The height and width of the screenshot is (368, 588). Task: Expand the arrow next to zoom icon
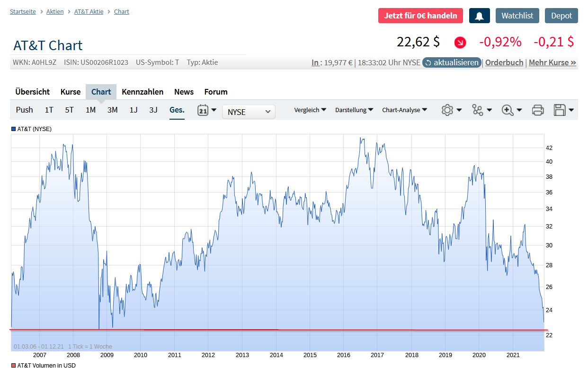[519, 110]
